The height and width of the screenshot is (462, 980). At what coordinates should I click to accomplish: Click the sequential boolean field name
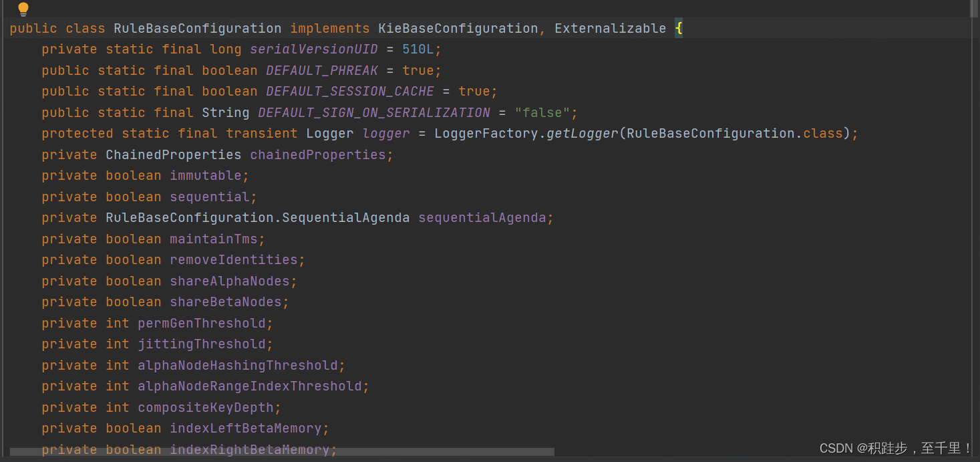(x=210, y=197)
